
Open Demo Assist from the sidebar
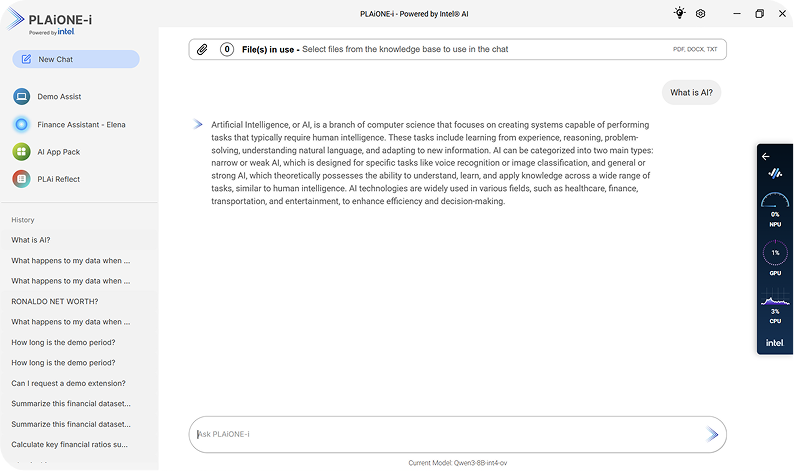(60, 97)
